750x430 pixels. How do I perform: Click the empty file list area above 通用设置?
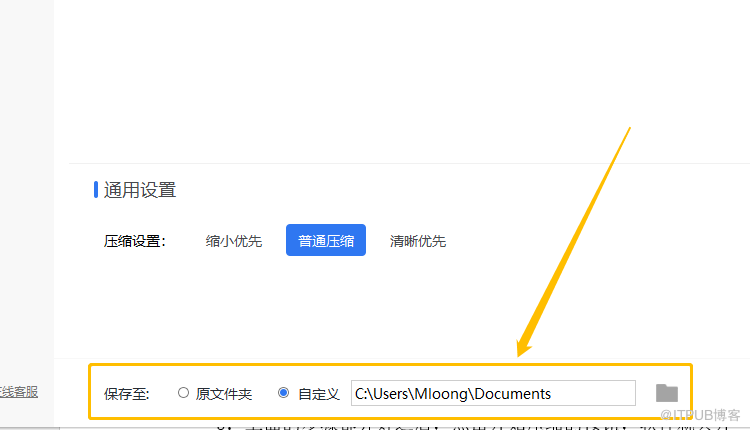400,80
